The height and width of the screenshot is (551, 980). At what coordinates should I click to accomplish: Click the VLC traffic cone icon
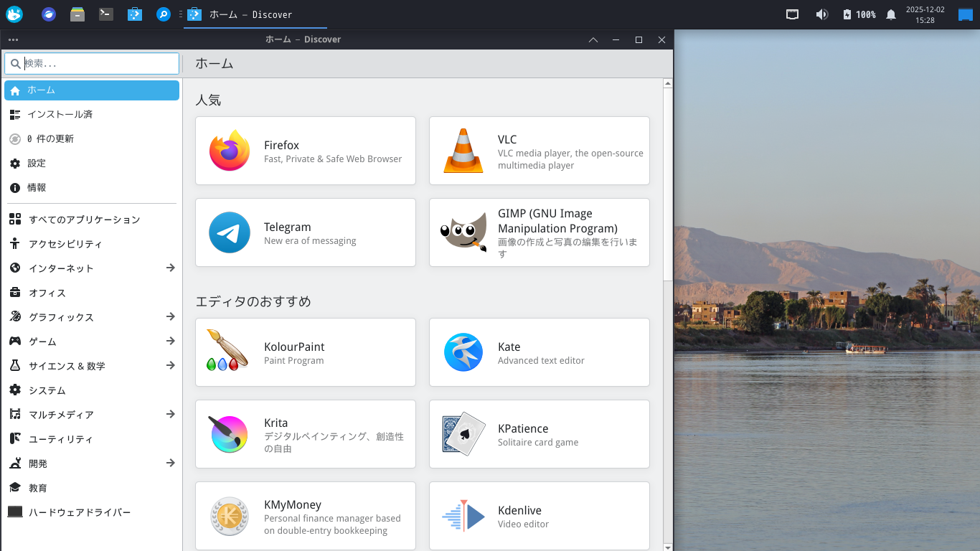(463, 151)
